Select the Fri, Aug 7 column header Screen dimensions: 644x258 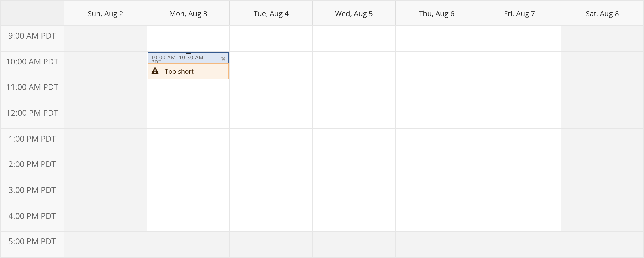(x=520, y=14)
